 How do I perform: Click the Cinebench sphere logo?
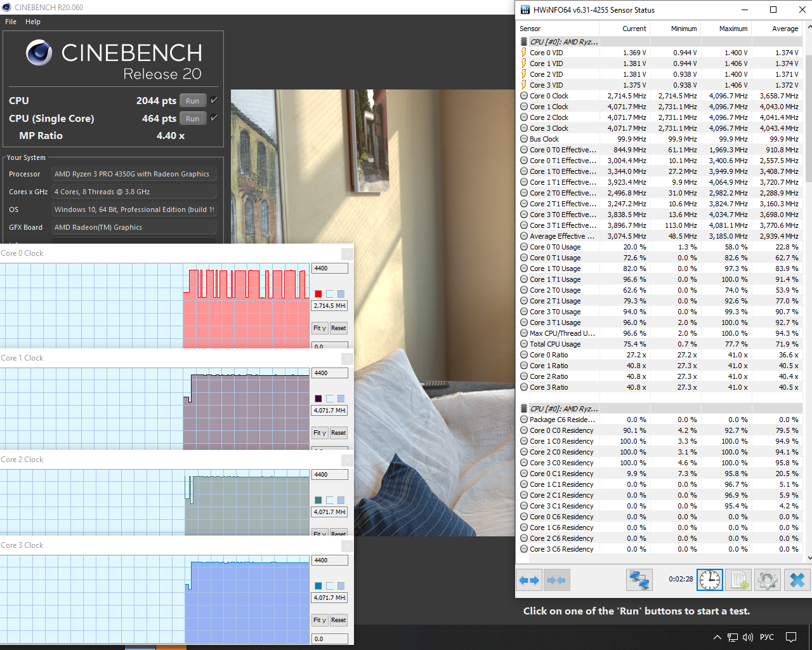click(x=39, y=53)
